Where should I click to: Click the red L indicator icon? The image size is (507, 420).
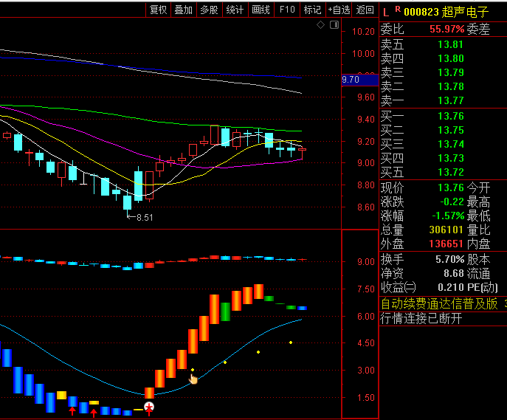386,13
